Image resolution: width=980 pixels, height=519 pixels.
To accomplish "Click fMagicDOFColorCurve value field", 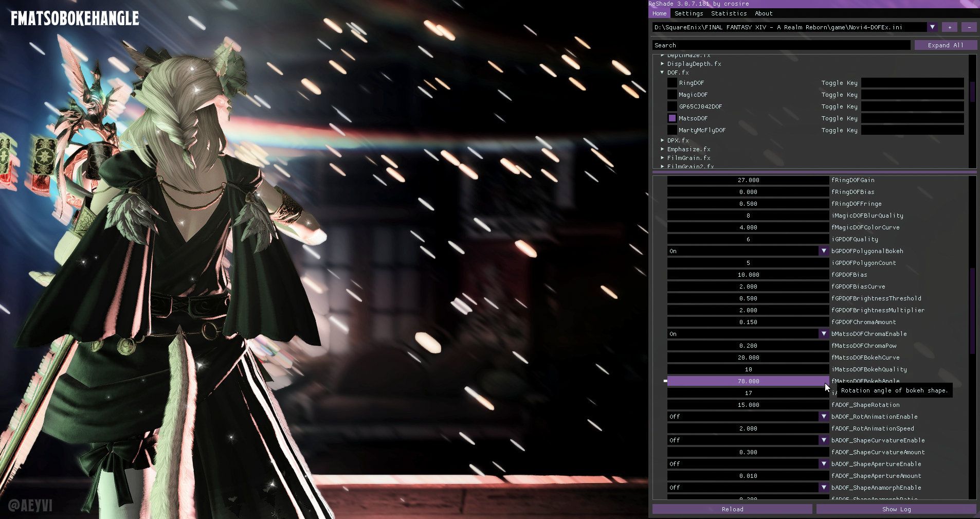I will (748, 227).
